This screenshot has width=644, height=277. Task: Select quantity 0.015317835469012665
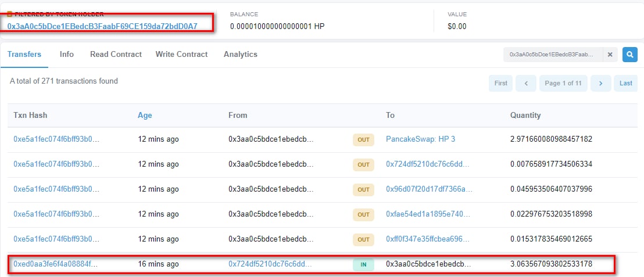(x=551, y=239)
